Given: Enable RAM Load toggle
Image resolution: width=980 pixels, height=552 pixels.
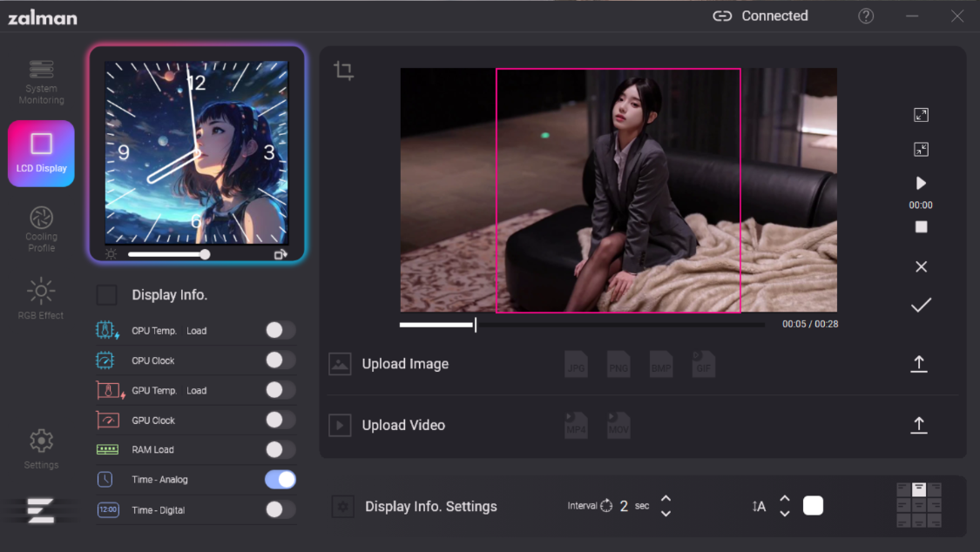Looking at the screenshot, I should point(280,449).
